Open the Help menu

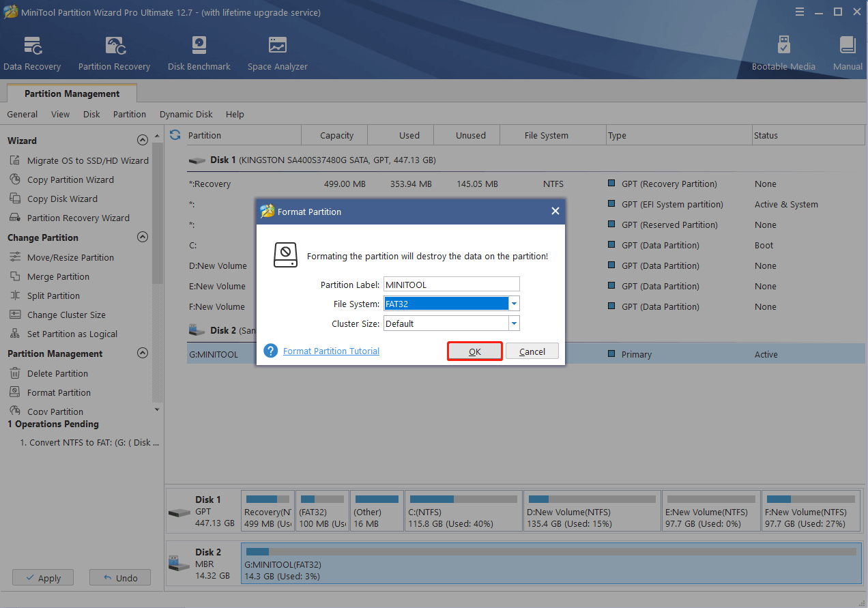(235, 114)
